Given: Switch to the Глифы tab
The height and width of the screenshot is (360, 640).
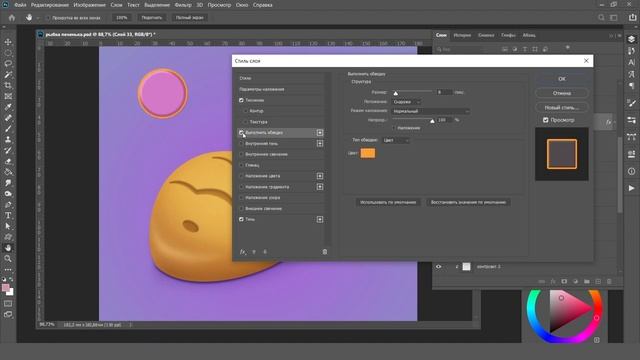Looking at the screenshot, I should tap(508, 36).
